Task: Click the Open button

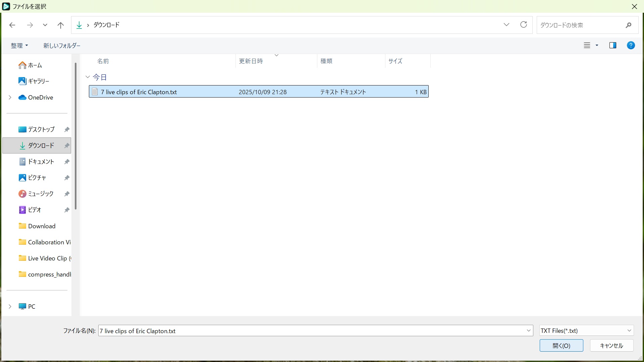Action: click(561, 346)
